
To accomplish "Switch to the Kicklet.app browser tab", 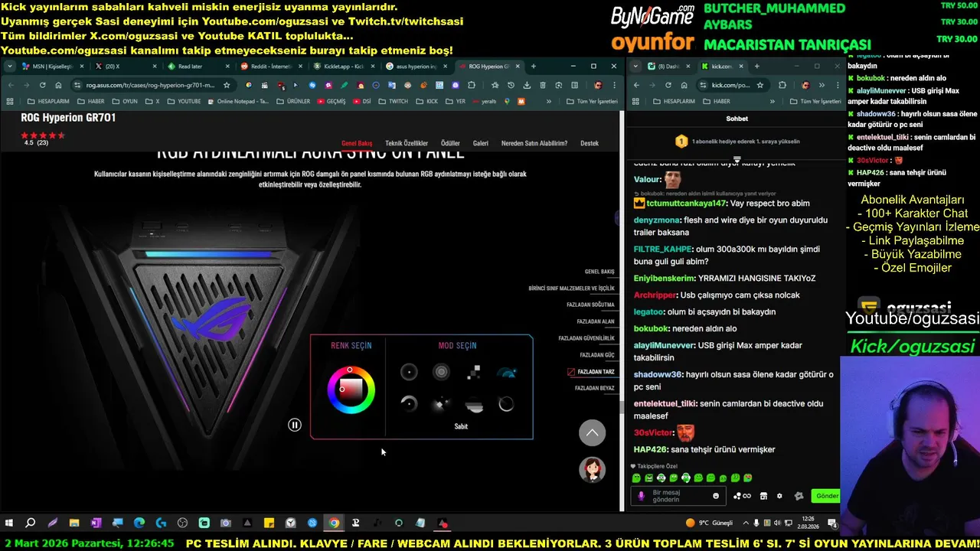I will click(x=341, y=67).
